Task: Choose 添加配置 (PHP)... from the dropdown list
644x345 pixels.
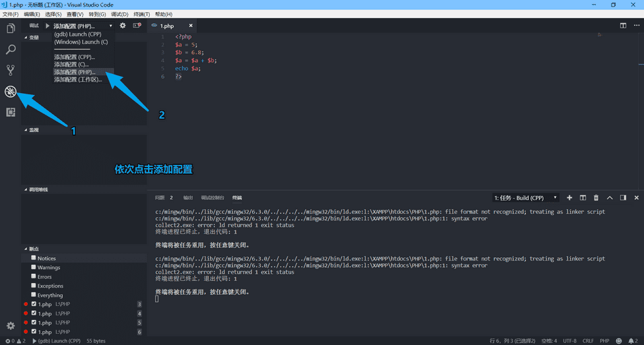Action: 75,72
